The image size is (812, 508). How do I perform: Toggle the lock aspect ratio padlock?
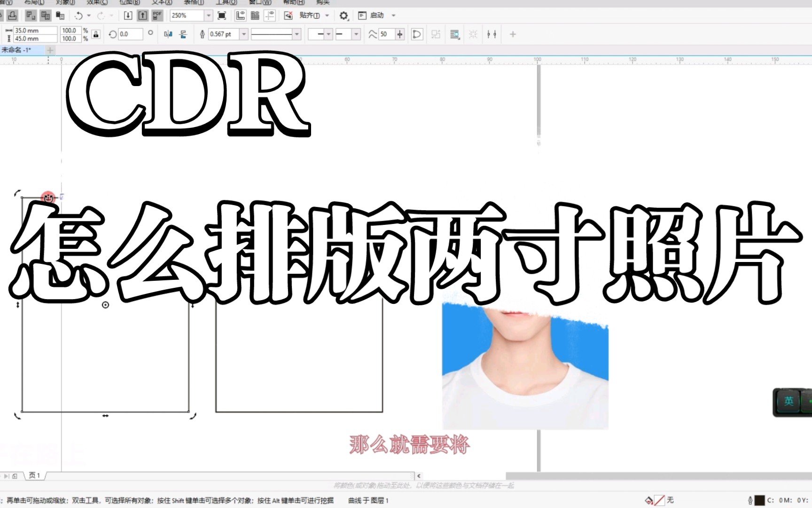(95, 34)
